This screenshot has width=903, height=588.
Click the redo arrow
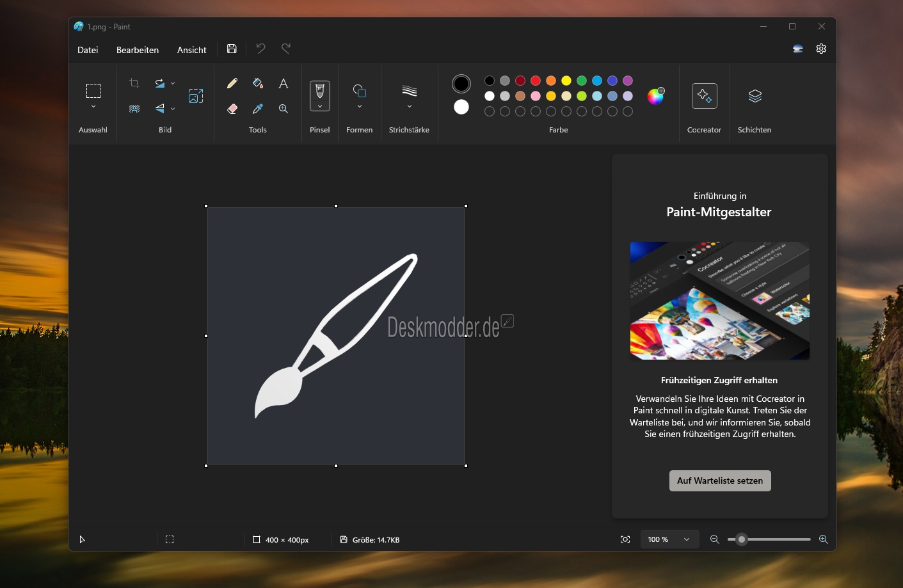(286, 49)
